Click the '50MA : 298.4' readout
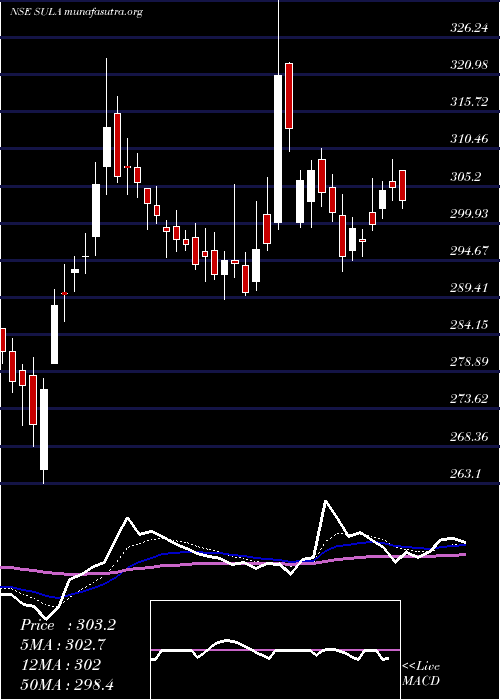The width and height of the screenshot is (500, 700). pos(68,684)
